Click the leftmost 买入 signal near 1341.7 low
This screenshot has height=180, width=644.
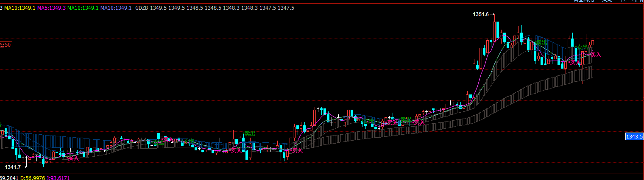tap(73, 158)
